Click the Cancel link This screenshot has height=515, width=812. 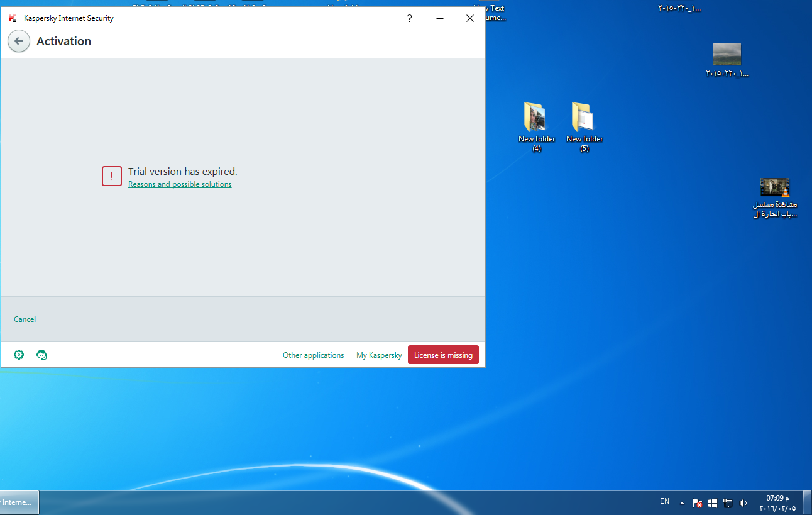[25, 319]
